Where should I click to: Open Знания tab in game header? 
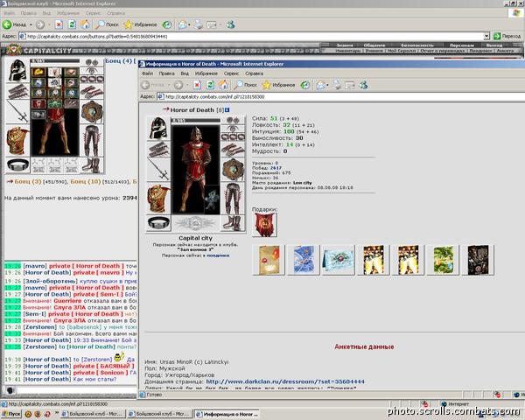(x=345, y=45)
